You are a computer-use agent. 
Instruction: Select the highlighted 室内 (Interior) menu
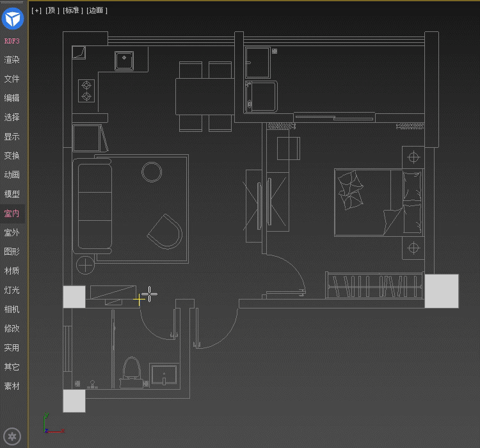pos(12,213)
